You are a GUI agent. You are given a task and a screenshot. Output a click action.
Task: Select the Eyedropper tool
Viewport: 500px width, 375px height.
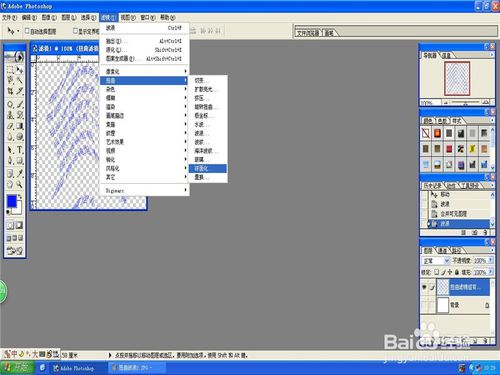coord(20,173)
